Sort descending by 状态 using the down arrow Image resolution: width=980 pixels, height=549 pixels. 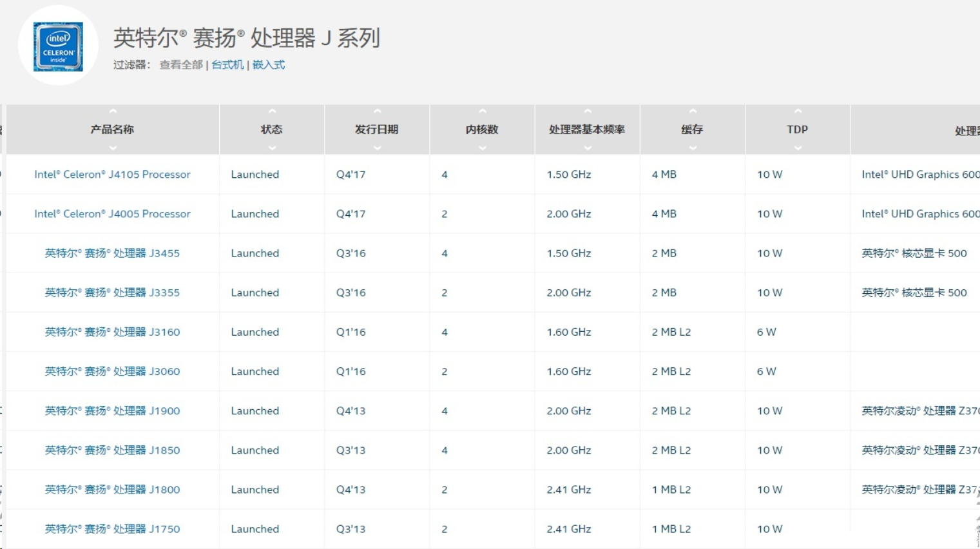272,148
